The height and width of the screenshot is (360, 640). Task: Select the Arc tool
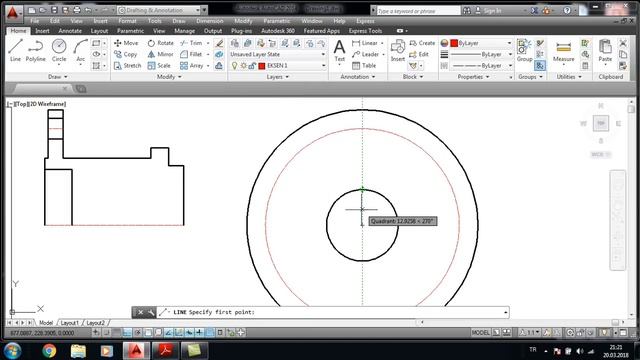80,51
